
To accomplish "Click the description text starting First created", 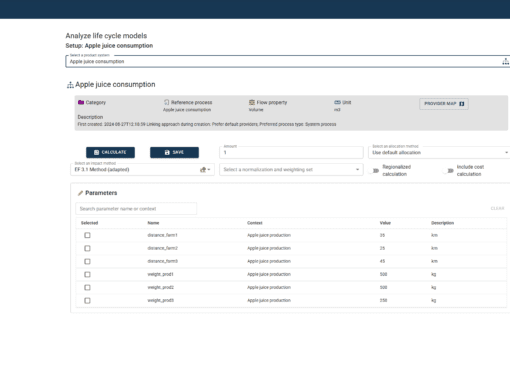I will [x=207, y=124].
